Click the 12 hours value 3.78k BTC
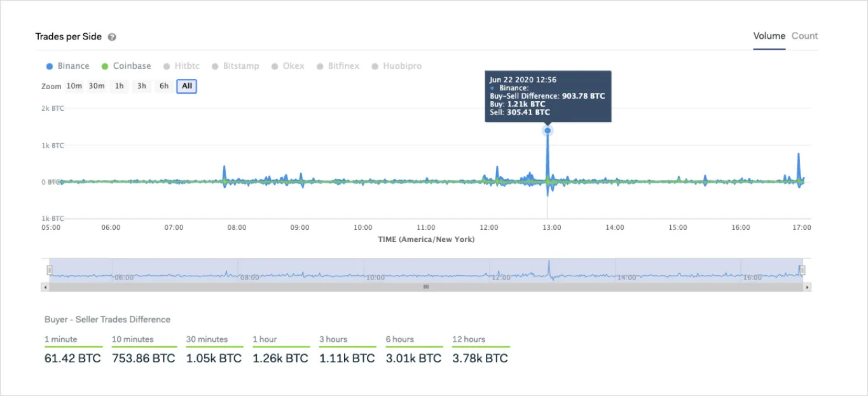This screenshot has width=868, height=396. [480, 358]
